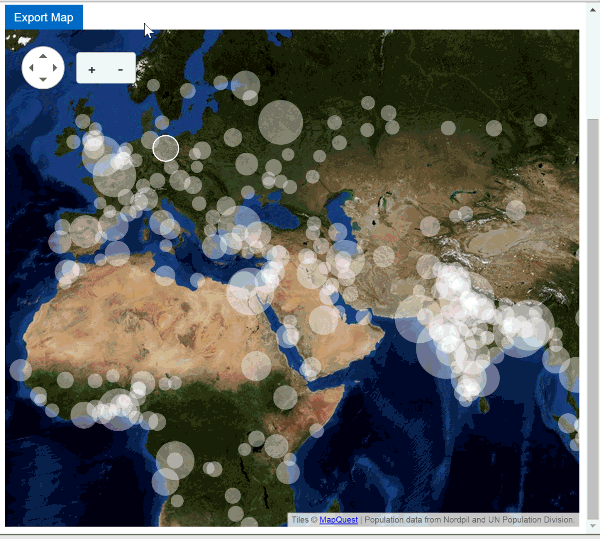Pan the map down with the arrow
The height and width of the screenshot is (539, 600).
pyautogui.click(x=43, y=79)
